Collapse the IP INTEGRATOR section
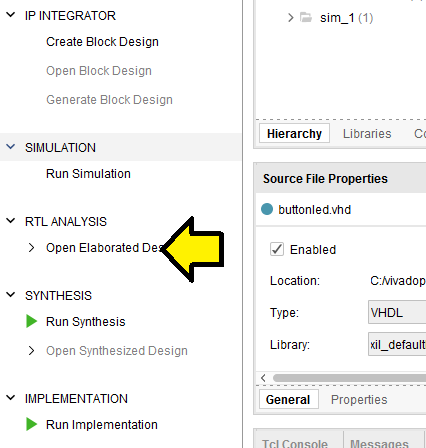This screenshot has height=448, width=426. click(11, 15)
